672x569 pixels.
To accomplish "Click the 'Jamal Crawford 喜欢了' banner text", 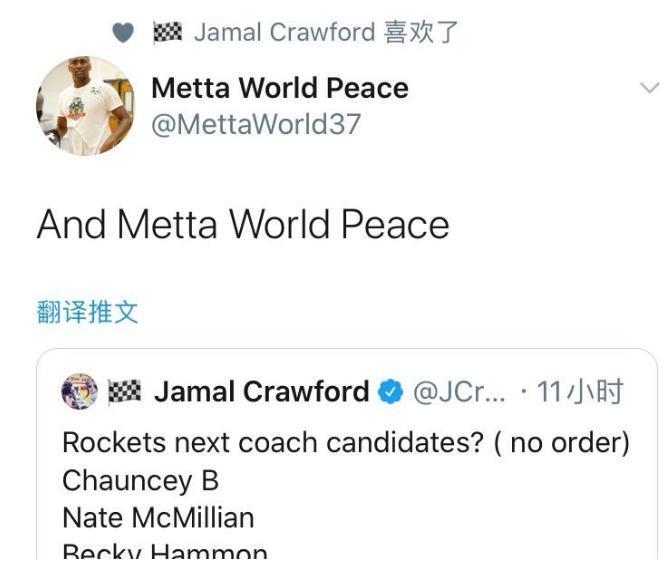I will [326, 33].
